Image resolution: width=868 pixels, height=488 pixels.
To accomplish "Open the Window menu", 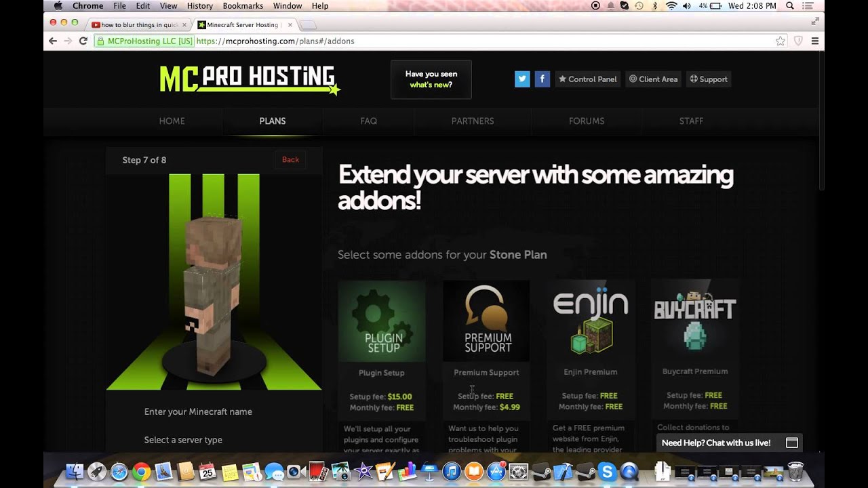I will coord(288,5).
